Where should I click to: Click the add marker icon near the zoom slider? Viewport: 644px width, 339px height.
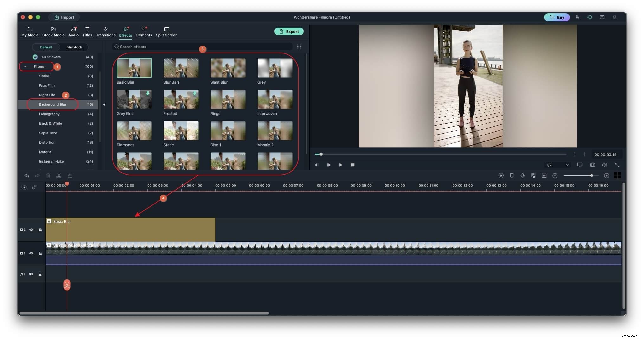tap(607, 176)
